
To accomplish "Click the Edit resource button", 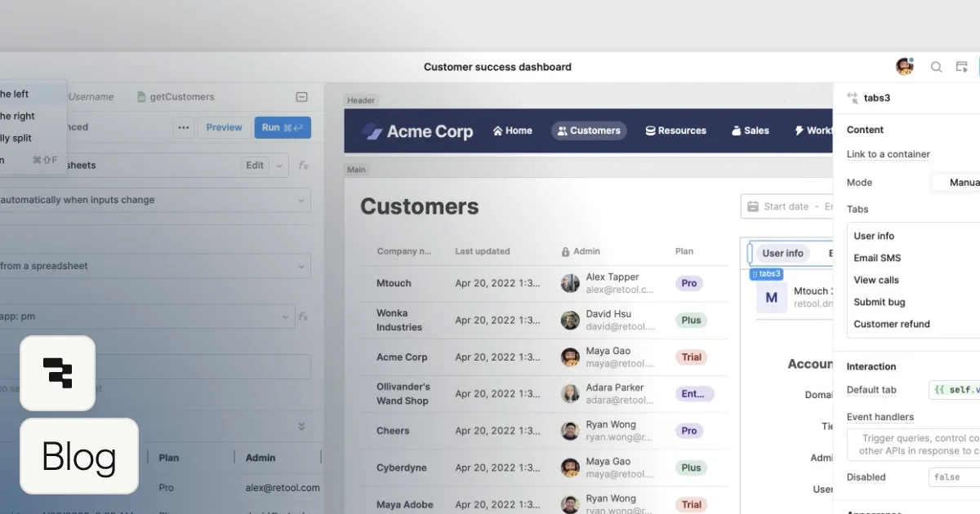I will pos(255,165).
